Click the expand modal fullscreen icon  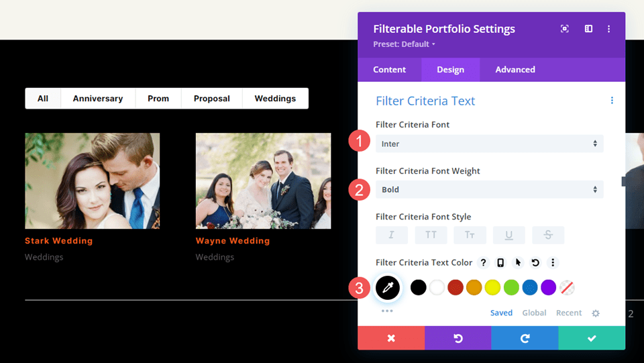565,29
